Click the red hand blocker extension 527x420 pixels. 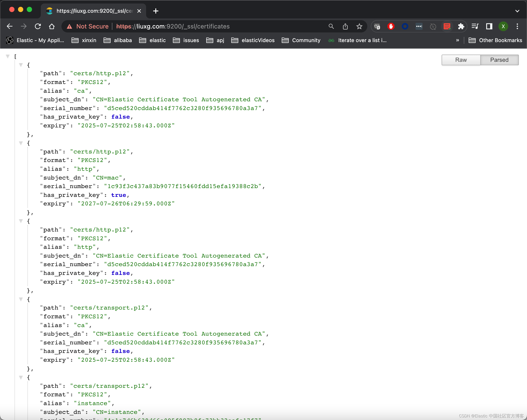(x=391, y=26)
